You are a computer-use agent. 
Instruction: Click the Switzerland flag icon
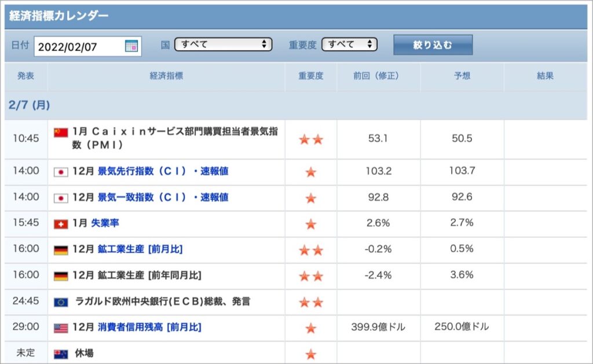coord(60,224)
